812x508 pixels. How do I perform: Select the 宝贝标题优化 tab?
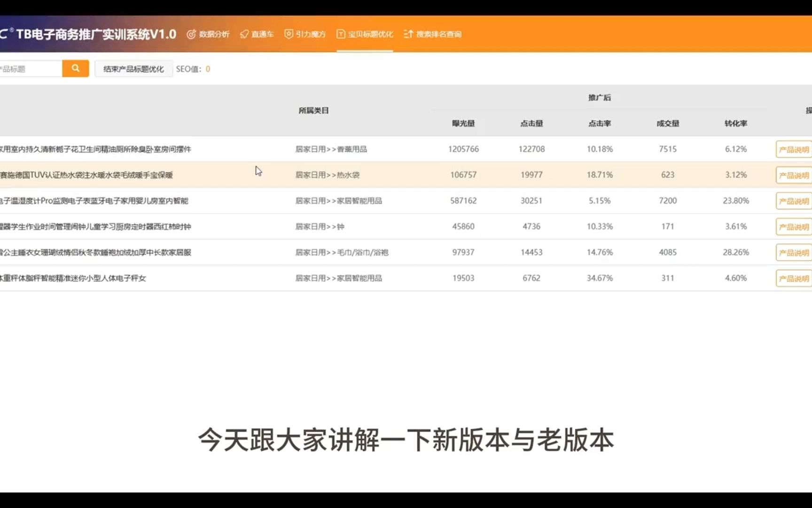click(x=365, y=34)
